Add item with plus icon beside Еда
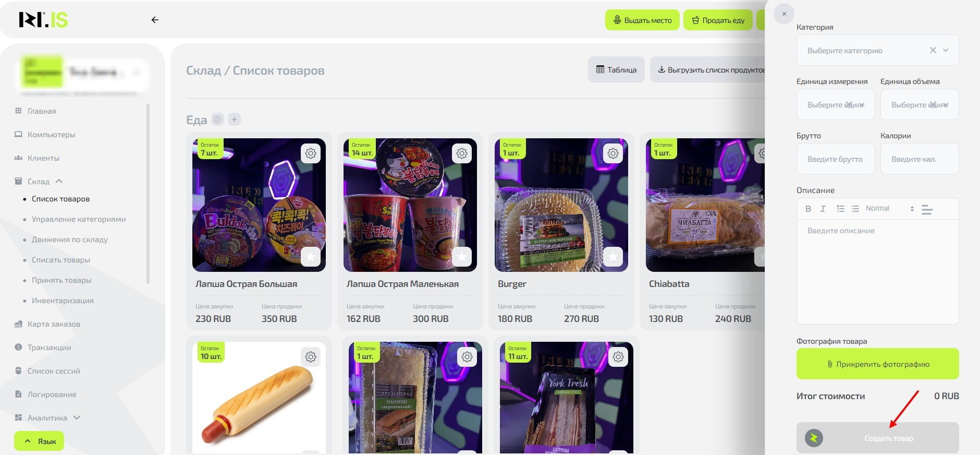This screenshot has width=980, height=455. tap(235, 119)
